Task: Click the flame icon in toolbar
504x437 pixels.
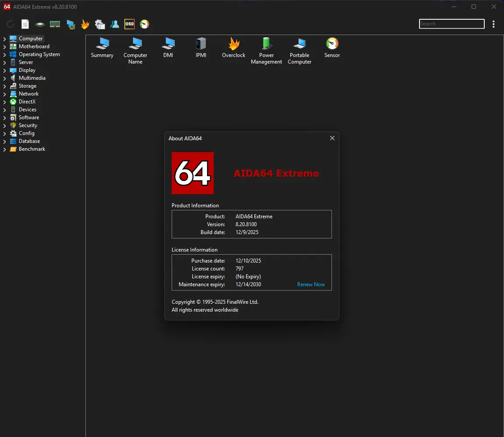Action: (85, 24)
